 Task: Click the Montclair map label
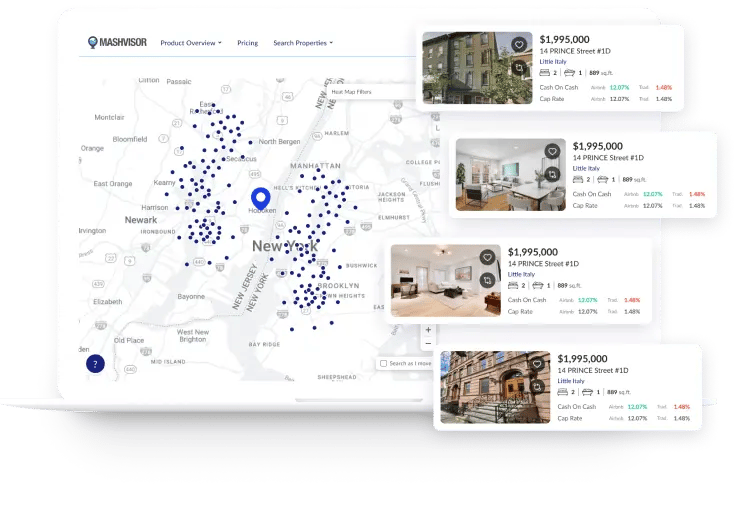coord(109,117)
